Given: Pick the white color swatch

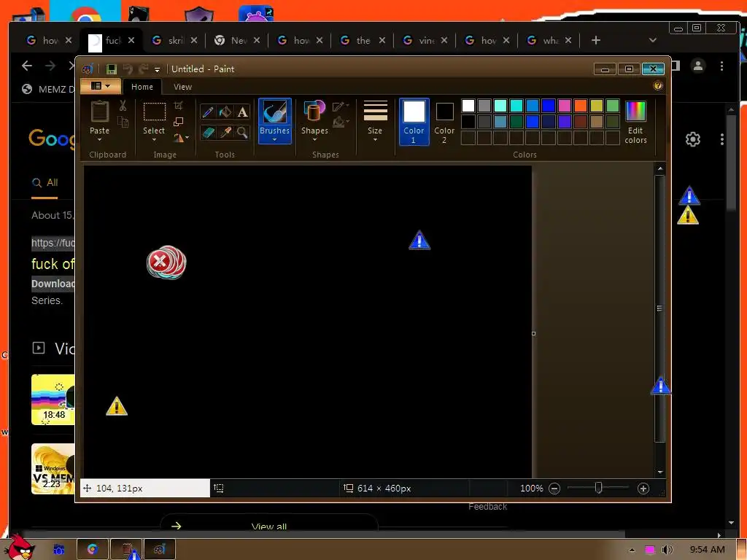Looking at the screenshot, I should tap(468, 105).
